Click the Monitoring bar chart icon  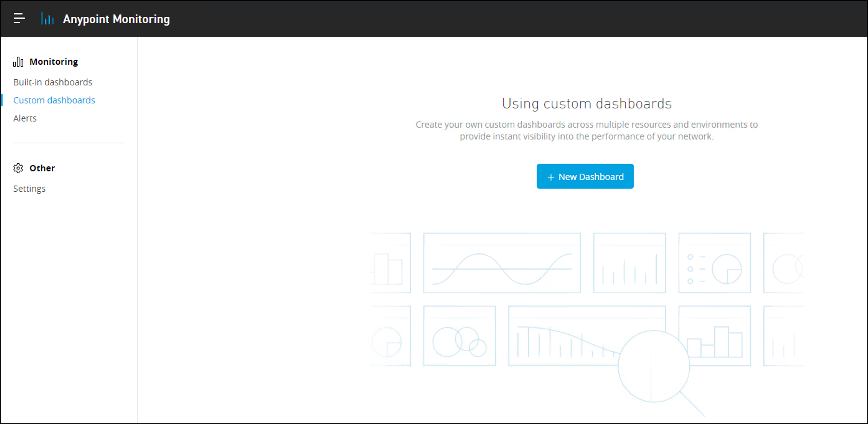click(x=18, y=62)
